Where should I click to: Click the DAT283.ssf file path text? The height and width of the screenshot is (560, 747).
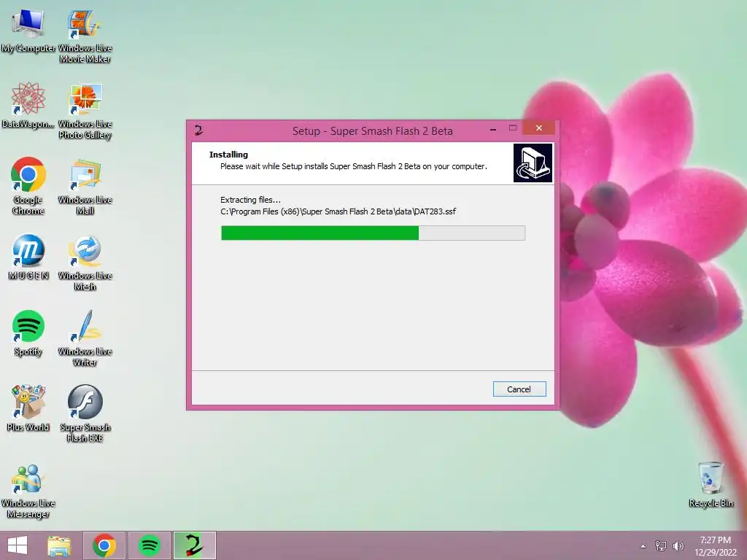pos(338,211)
